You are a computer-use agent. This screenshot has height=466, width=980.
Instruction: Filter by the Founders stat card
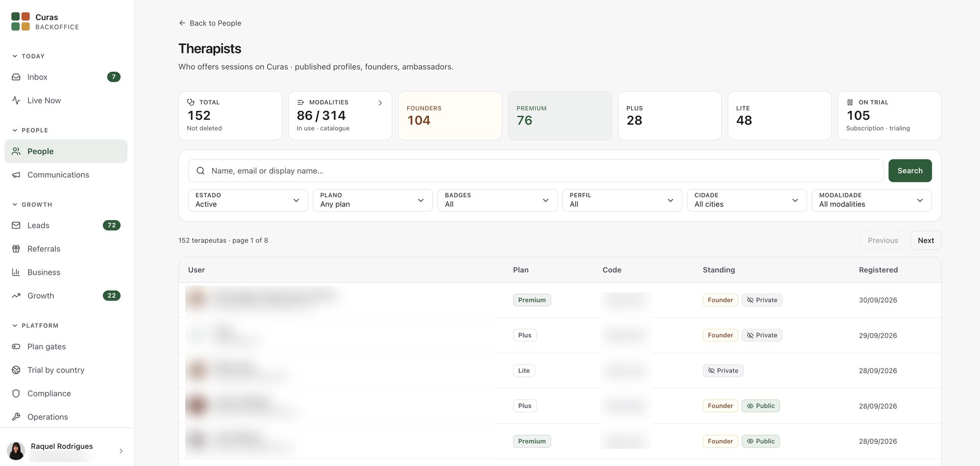point(450,116)
